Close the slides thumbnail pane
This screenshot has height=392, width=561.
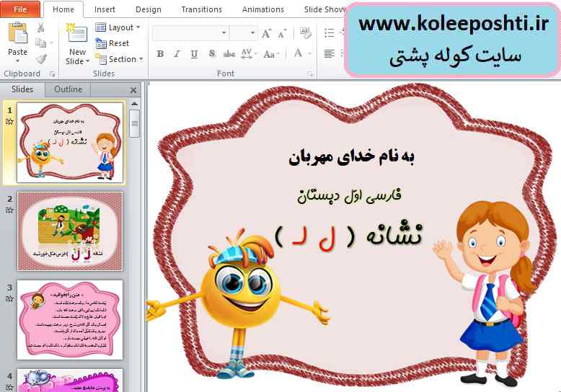tap(133, 90)
